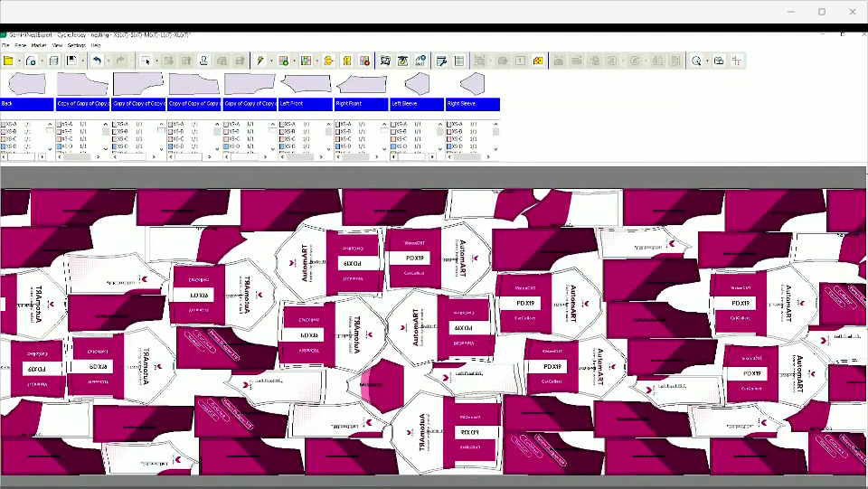868x489 pixels.
Task: Click the greyed redo arrow icon
Action: [x=120, y=61]
